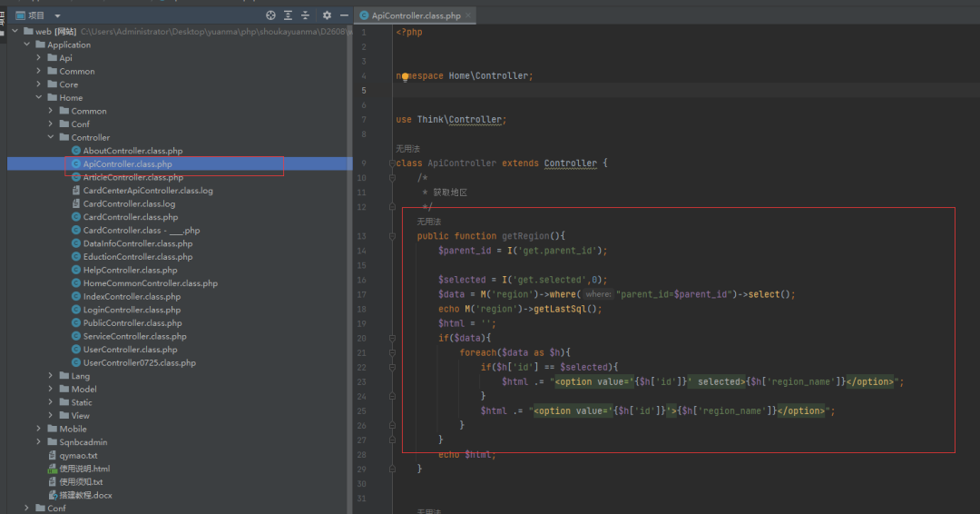
Task: Open project panel settings gear
Action: click(327, 15)
